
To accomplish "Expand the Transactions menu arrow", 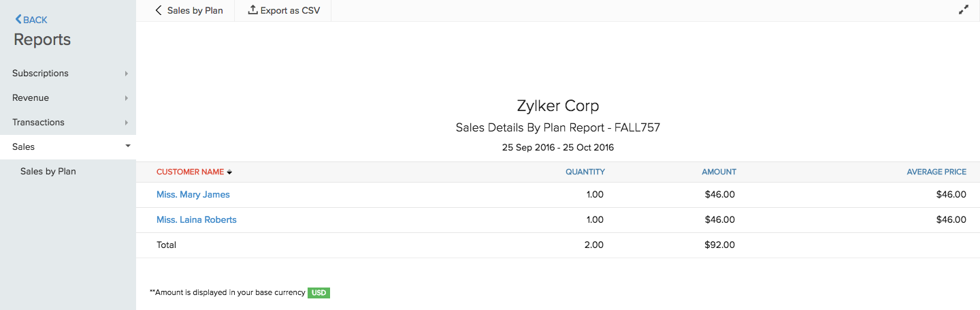I will tap(127, 123).
